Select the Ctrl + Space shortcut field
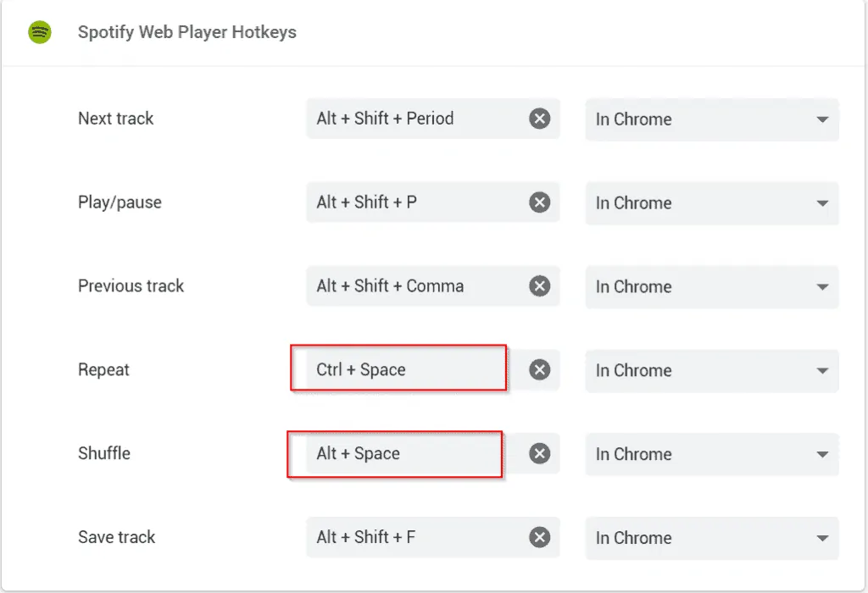The height and width of the screenshot is (593, 868). (x=398, y=370)
